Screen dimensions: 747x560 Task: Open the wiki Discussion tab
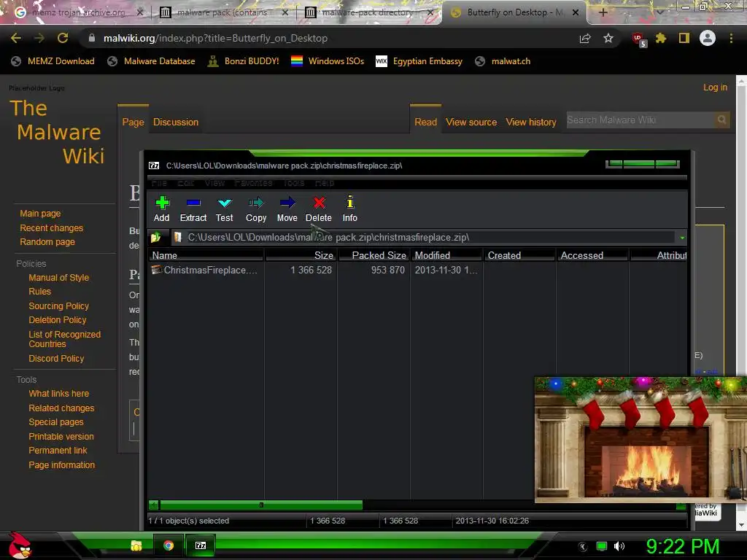tap(176, 122)
